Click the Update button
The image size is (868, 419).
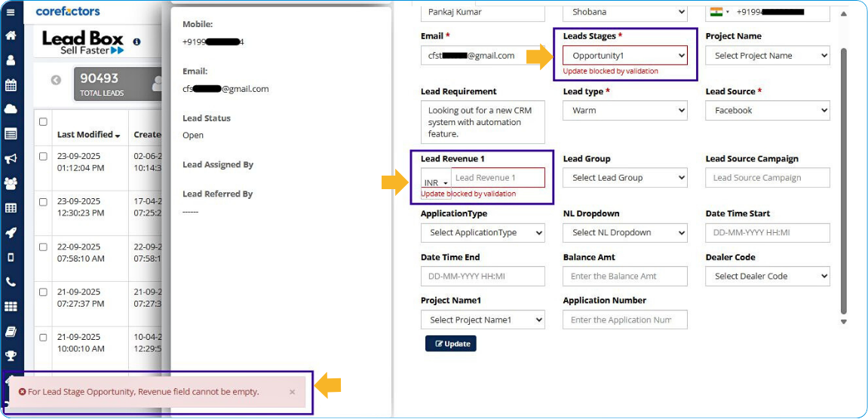pyautogui.click(x=451, y=344)
